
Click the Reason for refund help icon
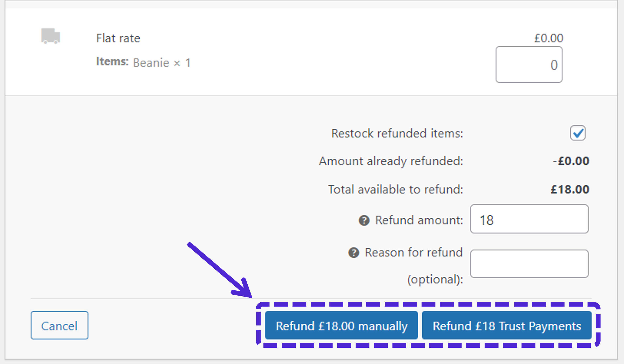(354, 253)
